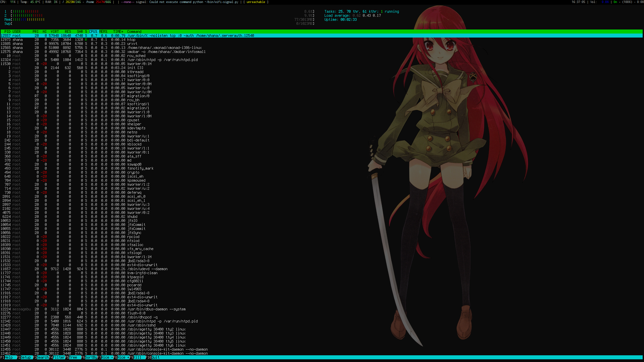Click the clock in the top status bar
Image resolution: width=644 pixels, height=362 pixels.
pyautogui.click(x=578, y=2)
